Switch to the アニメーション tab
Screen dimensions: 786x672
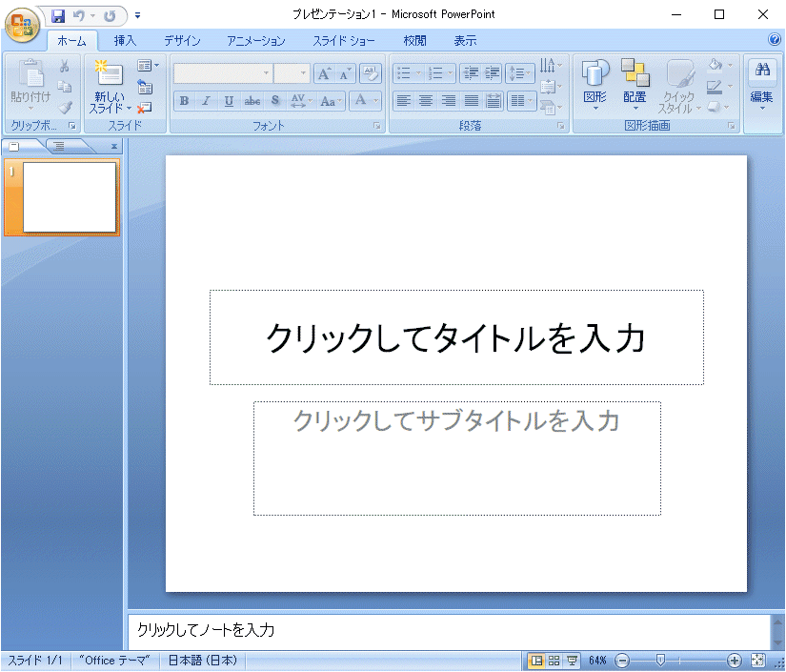[x=255, y=41]
